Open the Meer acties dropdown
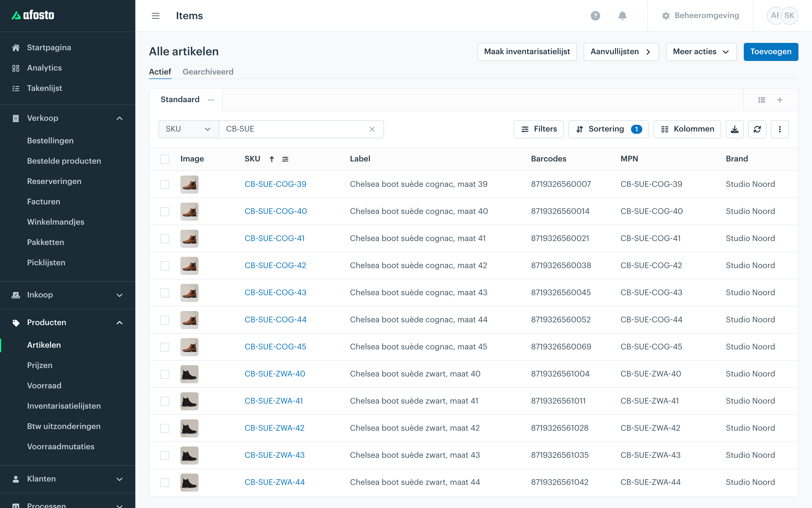 pyautogui.click(x=701, y=52)
